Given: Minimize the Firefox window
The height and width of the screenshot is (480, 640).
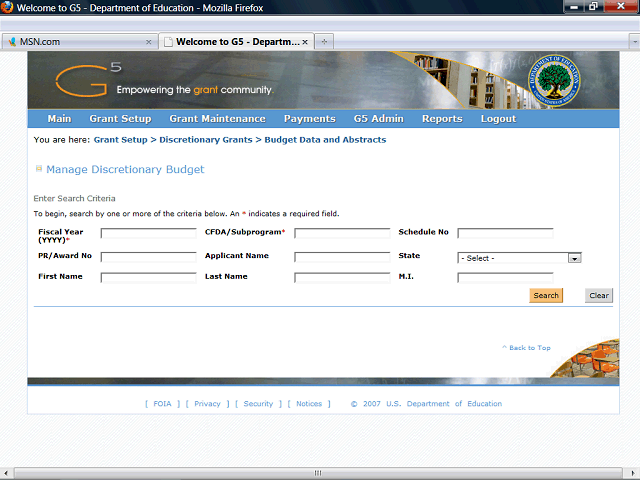Looking at the screenshot, I should pos(575,7).
